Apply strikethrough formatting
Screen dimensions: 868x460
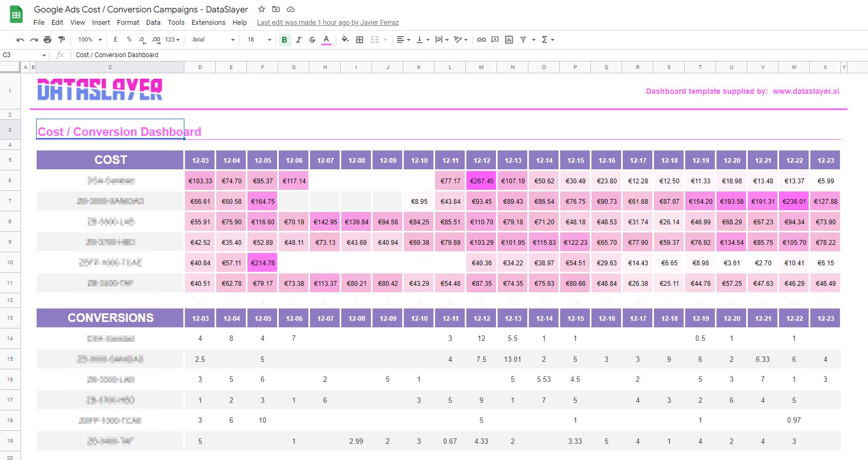pyautogui.click(x=312, y=40)
